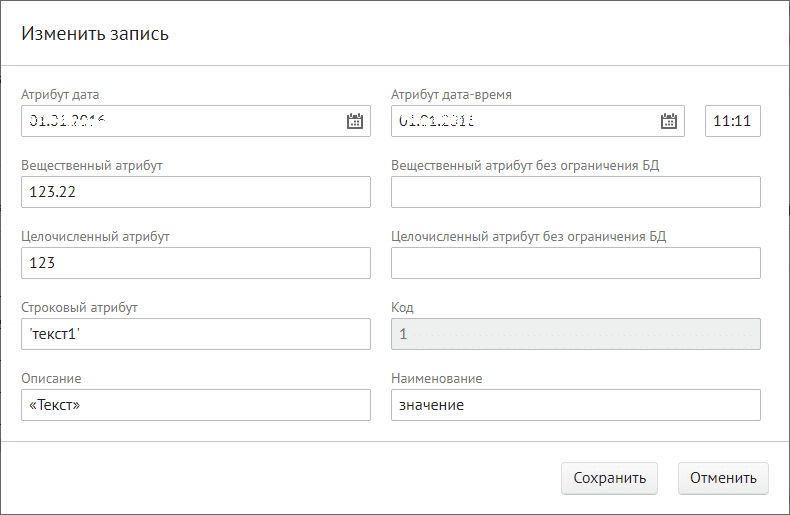The image size is (790, 515).
Task: Select the time field showing 11:11
Action: 732,121
